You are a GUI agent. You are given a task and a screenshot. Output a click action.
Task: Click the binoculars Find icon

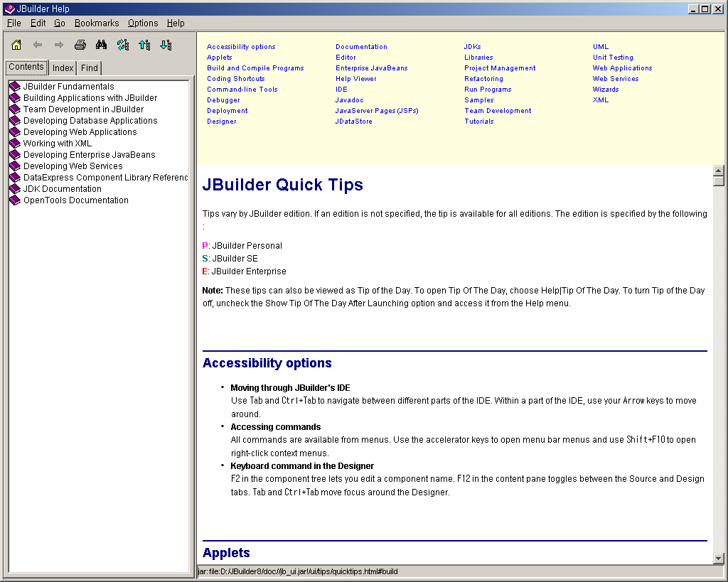point(102,45)
